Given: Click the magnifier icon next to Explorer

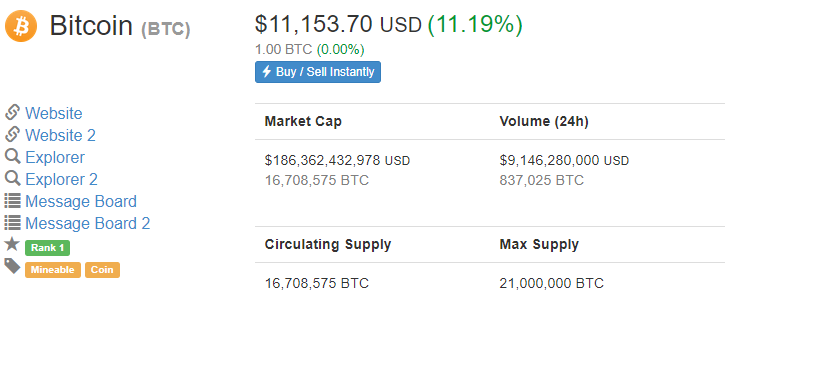Looking at the screenshot, I should click(12, 156).
